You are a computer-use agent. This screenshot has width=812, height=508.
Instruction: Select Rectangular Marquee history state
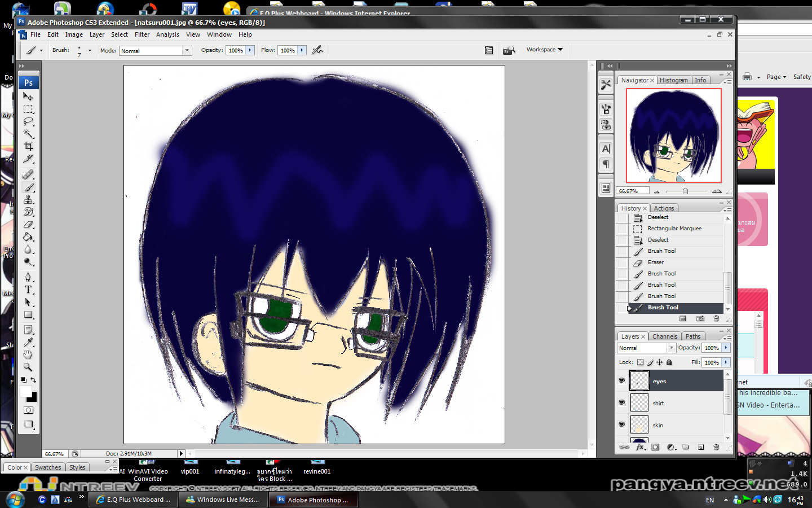click(x=675, y=229)
